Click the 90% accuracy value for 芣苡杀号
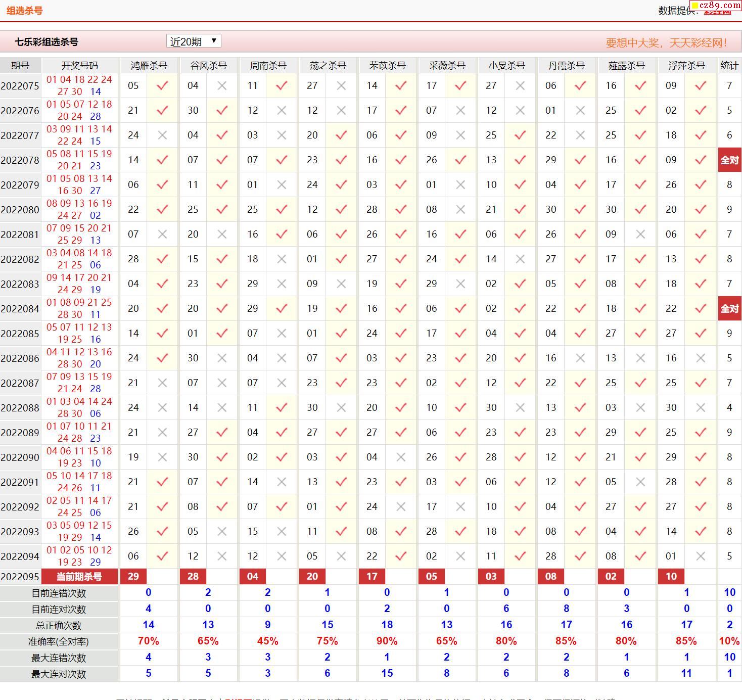 coord(387,641)
